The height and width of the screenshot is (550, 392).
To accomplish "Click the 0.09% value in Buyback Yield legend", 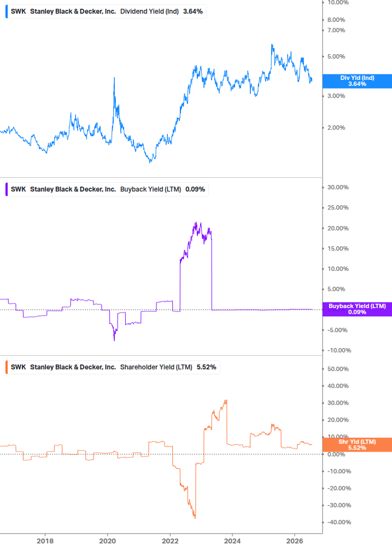I will tap(195, 189).
